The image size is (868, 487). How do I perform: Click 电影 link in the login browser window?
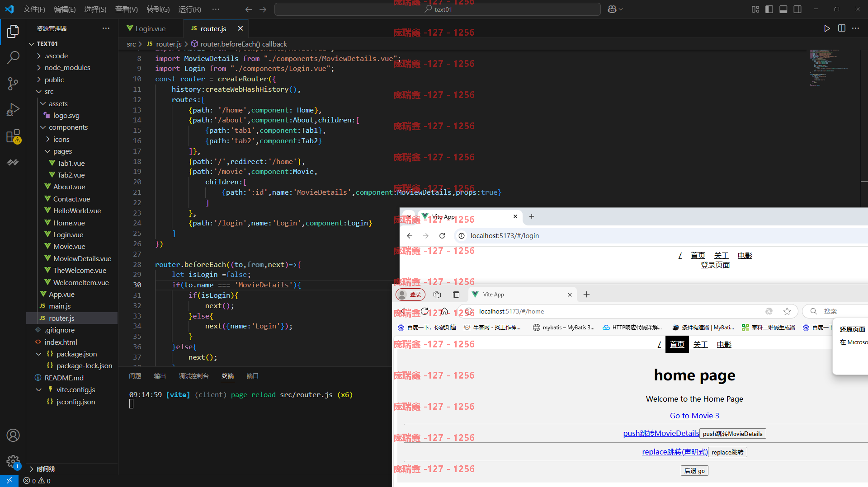point(745,255)
